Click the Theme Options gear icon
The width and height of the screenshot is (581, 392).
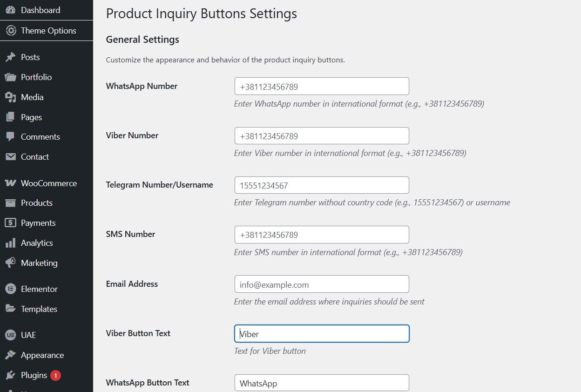click(10, 31)
